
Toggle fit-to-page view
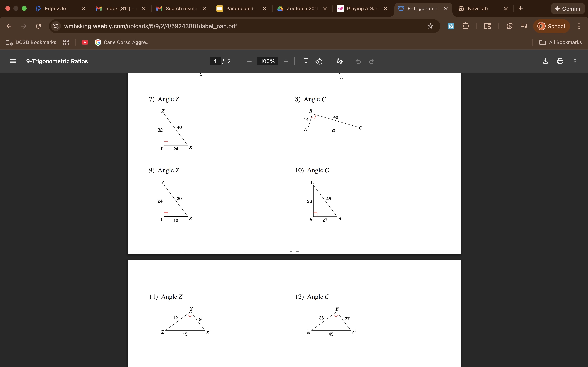click(x=306, y=61)
